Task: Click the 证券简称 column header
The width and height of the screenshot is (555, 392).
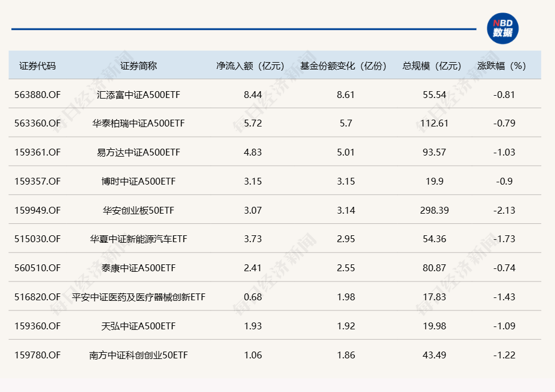Action: tap(139, 65)
